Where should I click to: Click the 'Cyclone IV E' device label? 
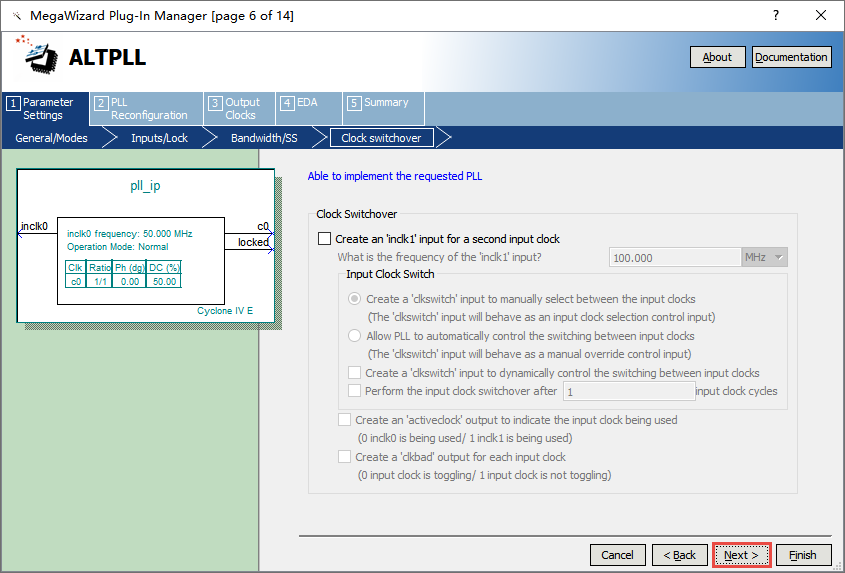[x=225, y=310]
